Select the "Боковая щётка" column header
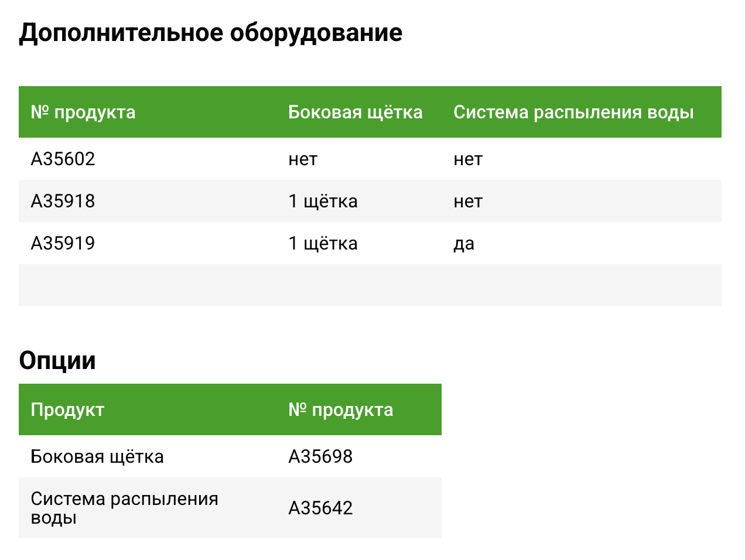 355,112
